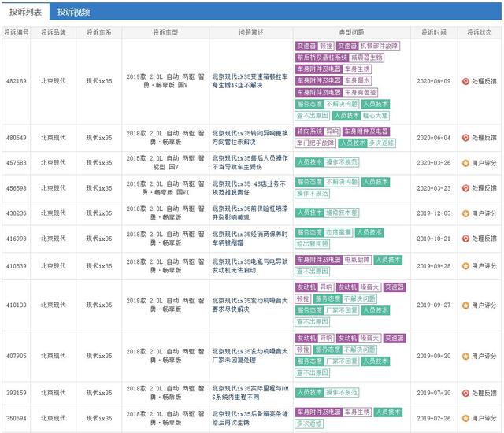Click the 投诉品牌 column header
Screen dimensions: 504x433
[54, 32]
